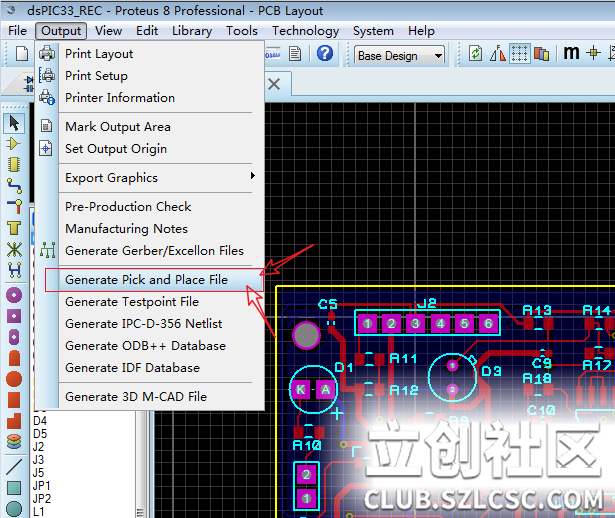Select the Component Mode tool
Viewport: 615px width, 518px height.
[x=14, y=144]
